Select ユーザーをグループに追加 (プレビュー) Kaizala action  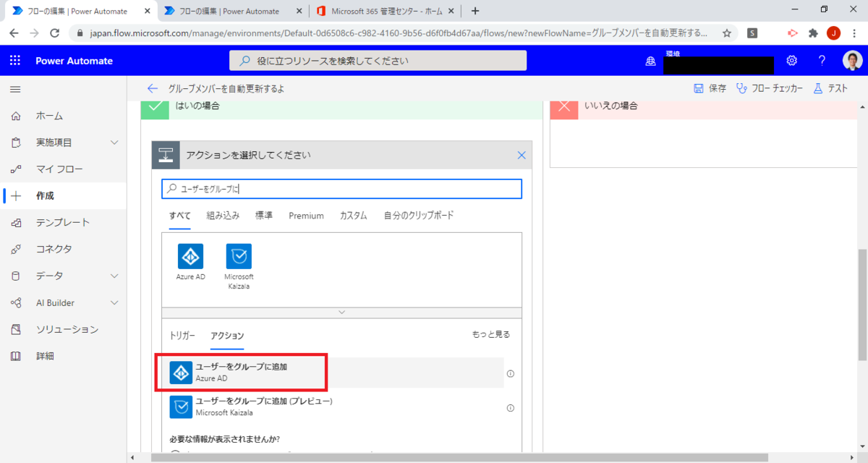(333, 407)
